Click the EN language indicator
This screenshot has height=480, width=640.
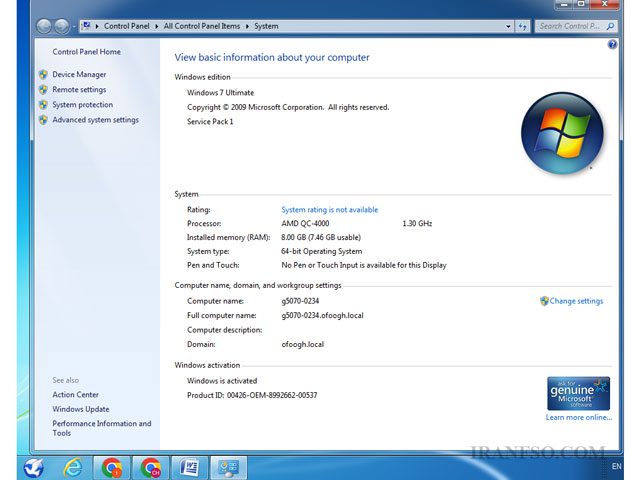[616, 466]
